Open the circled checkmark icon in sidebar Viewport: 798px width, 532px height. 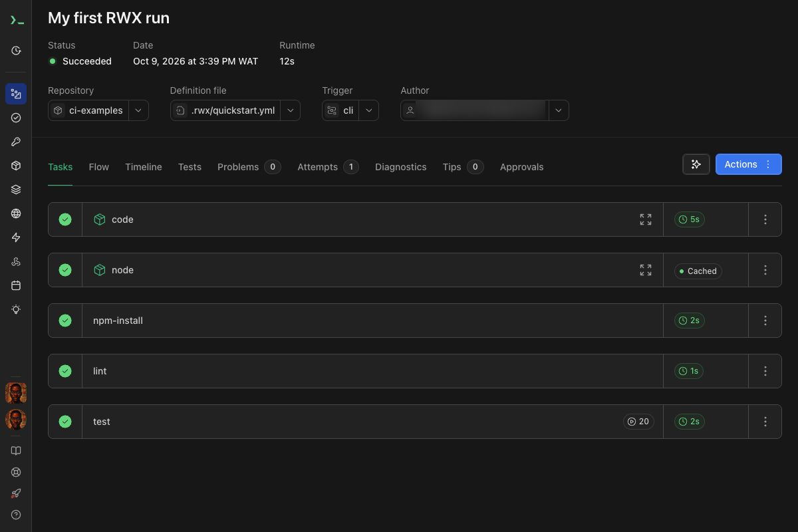pos(16,118)
